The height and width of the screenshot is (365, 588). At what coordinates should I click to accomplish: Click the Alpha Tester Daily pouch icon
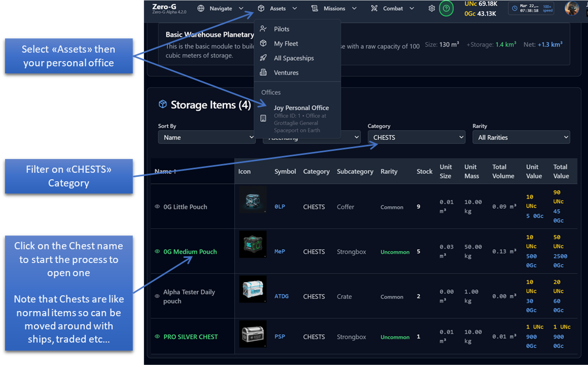tap(253, 289)
